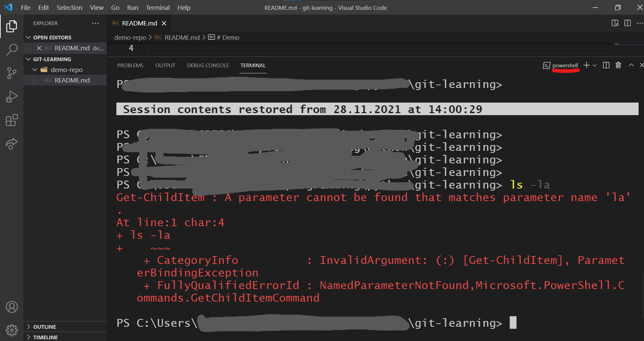644x341 pixels.
Task: Maximize the panel size with caret
Action: pos(631,65)
